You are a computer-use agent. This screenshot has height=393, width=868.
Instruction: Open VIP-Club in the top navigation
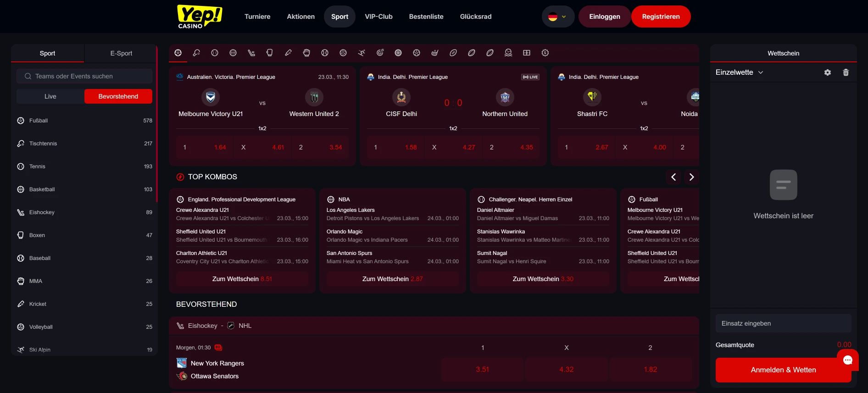379,17
